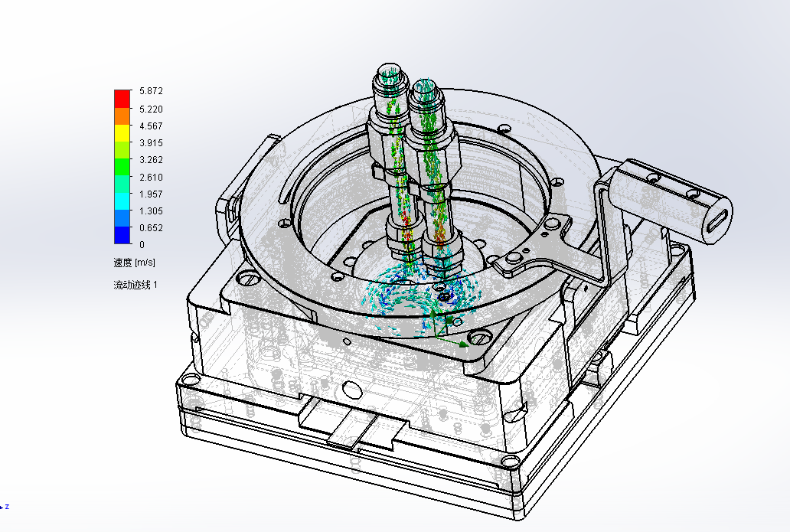Viewport: 790px width, 532px height.
Task: Click the top of the right inlet tube
Action: pyautogui.click(x=425, y=88)
